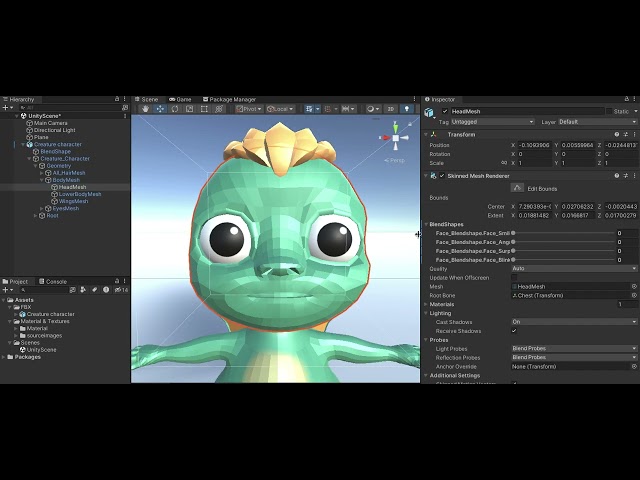
Task: Select the Hand (view) tool
Action: 145,109
